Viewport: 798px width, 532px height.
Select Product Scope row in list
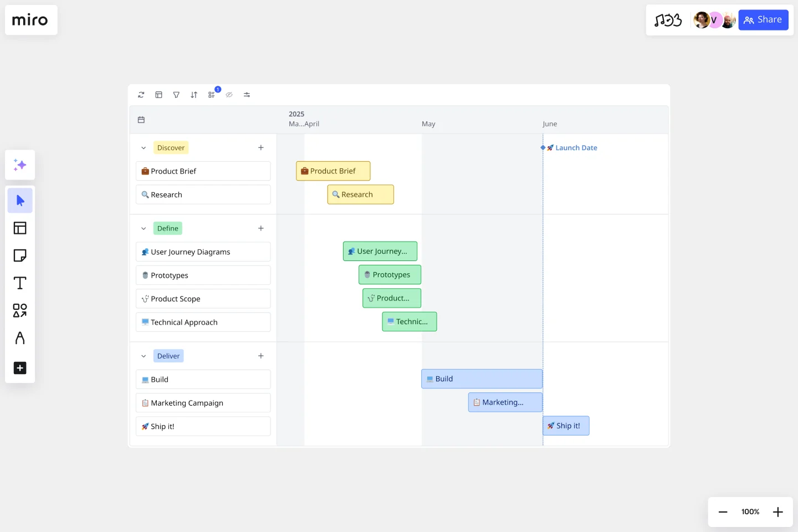click(x=203, y=299)
